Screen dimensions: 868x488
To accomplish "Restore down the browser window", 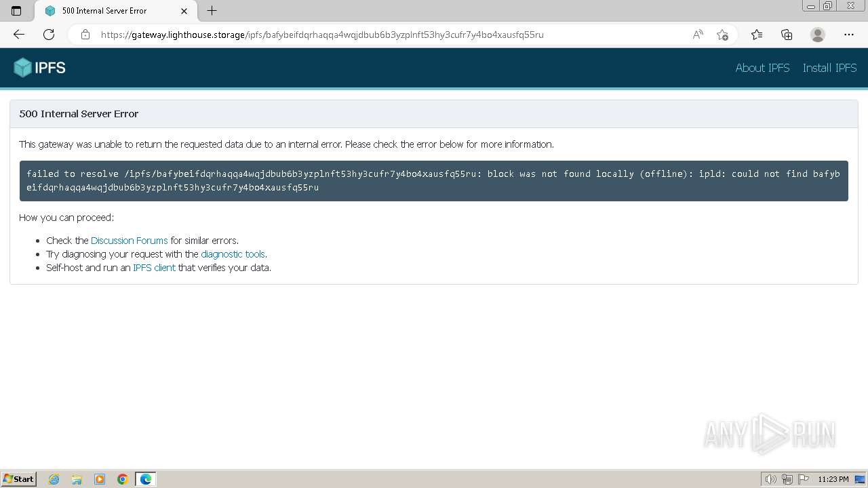I will [x=828, y=5].
